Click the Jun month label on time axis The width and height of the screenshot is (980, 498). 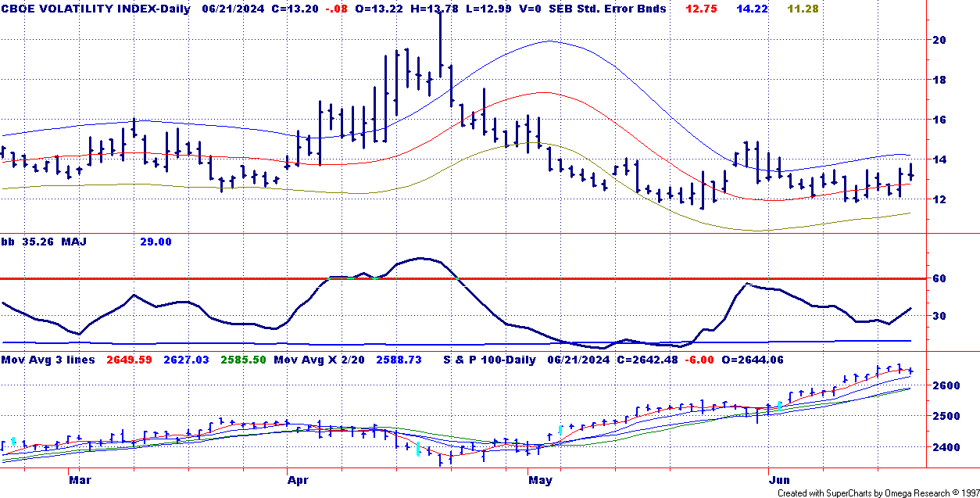point(778,479)
